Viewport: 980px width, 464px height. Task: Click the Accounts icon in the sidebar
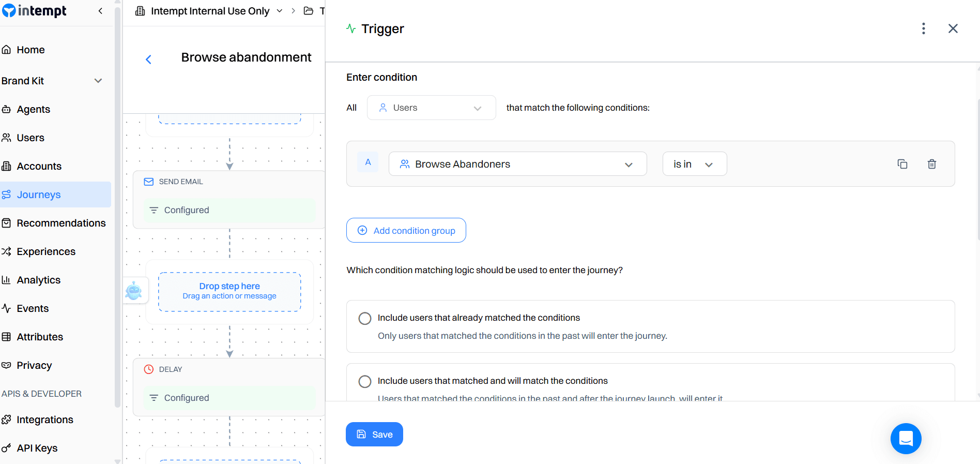(7, 166)
